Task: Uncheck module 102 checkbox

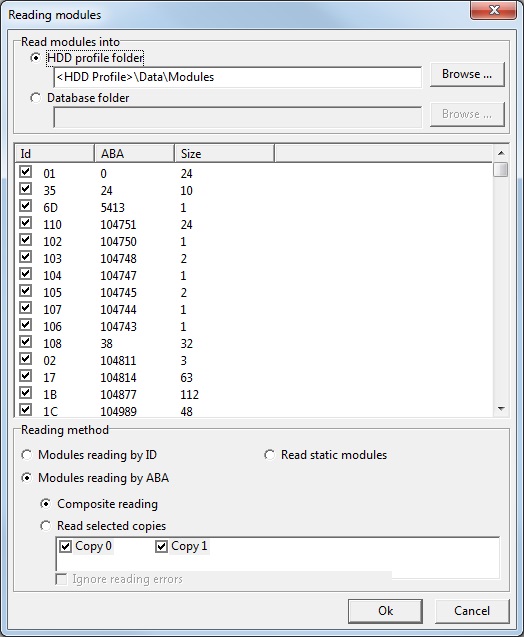Action: [26, 240]
